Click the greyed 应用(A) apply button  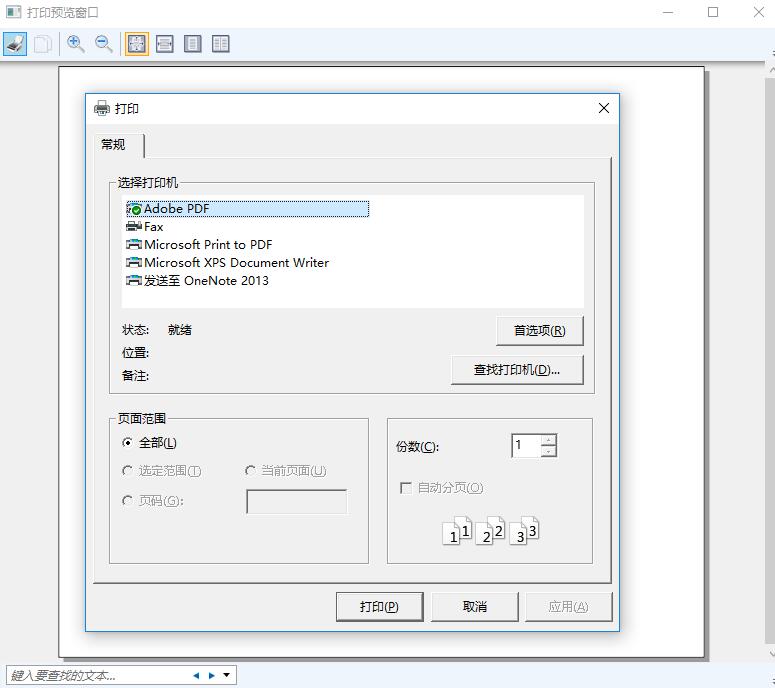568,607
